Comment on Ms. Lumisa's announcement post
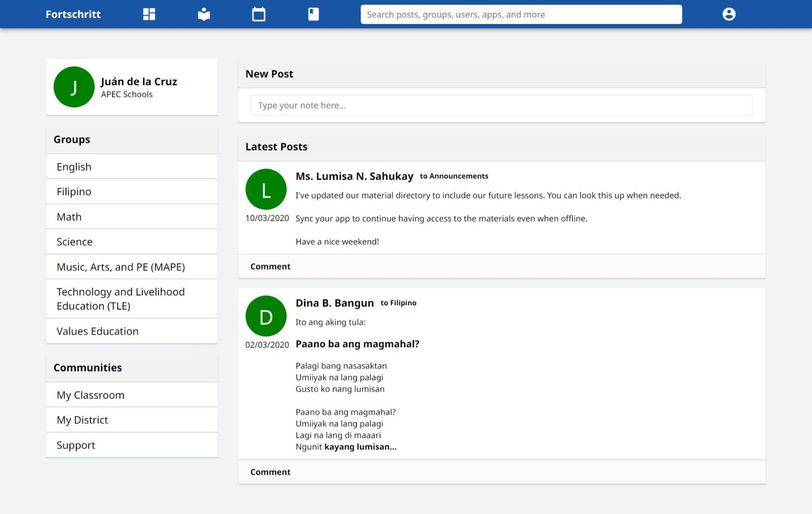This screenshot has height=514, width=812. click(x=270, y=267)
